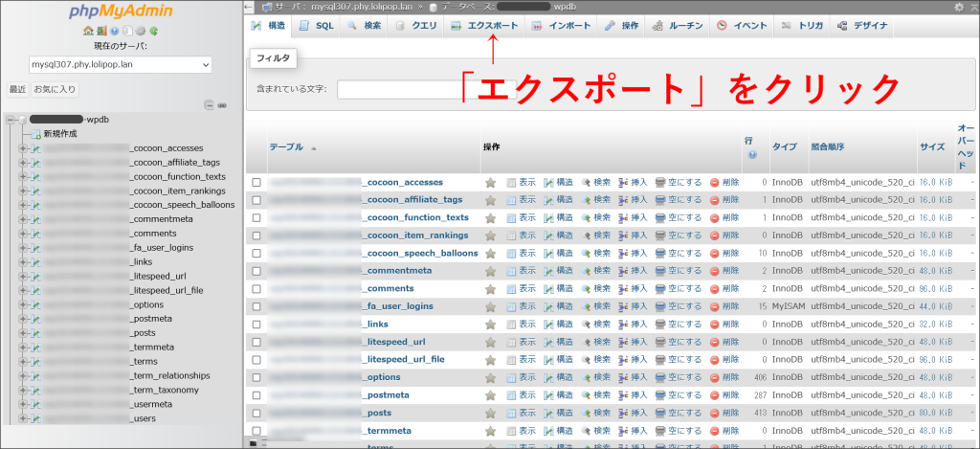Viewport: 980px width, 449px height.
Task: Expand _postmeta node in navigation tree
Action: pos(23,319)
